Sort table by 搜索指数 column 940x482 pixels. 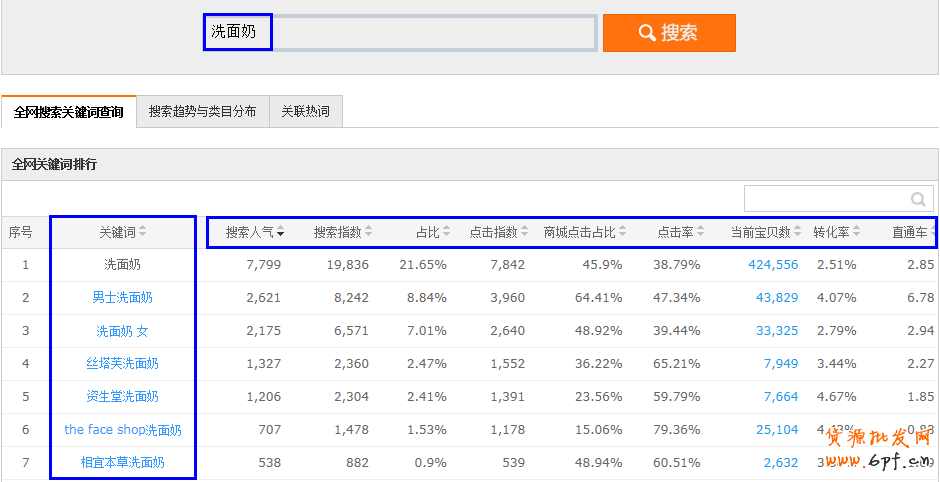(x=343, y=232)
